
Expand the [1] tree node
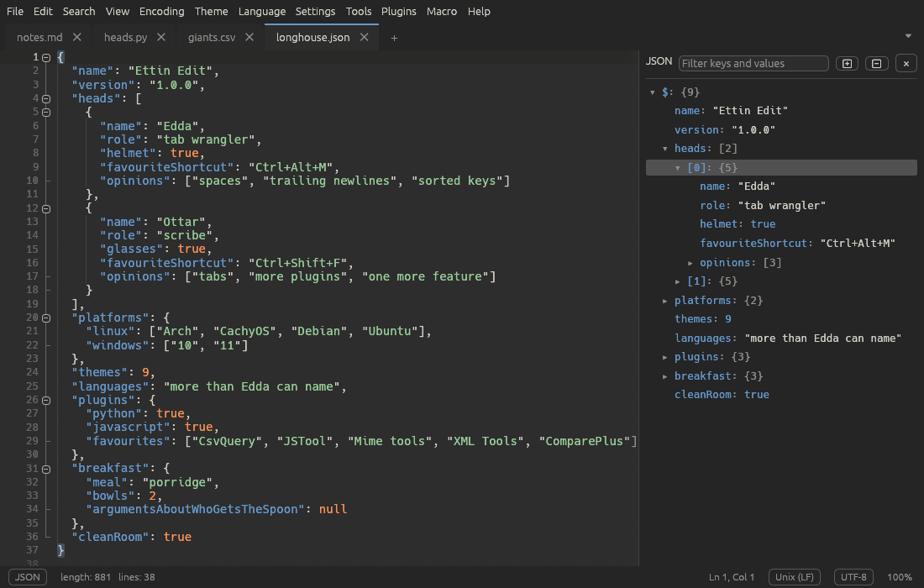[678, 281]
